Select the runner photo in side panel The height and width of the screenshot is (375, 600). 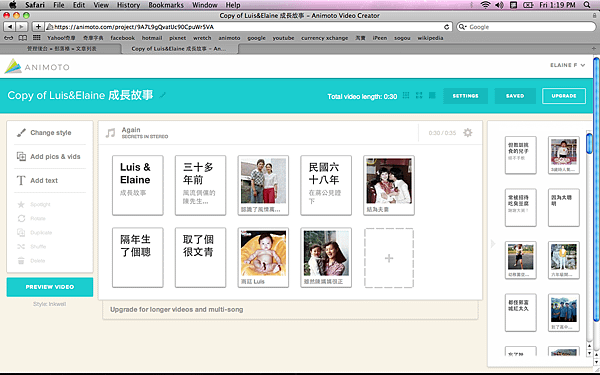[x=520, y=260]
